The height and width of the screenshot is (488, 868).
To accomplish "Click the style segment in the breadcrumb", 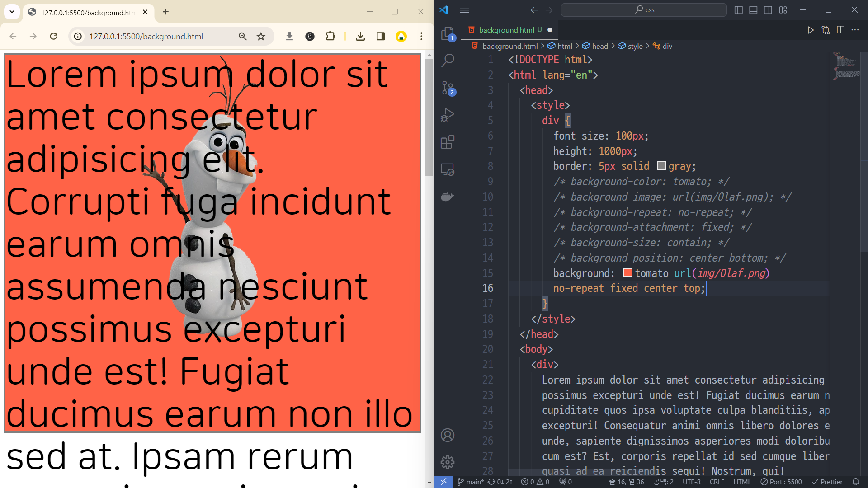I will pos(635,46).
